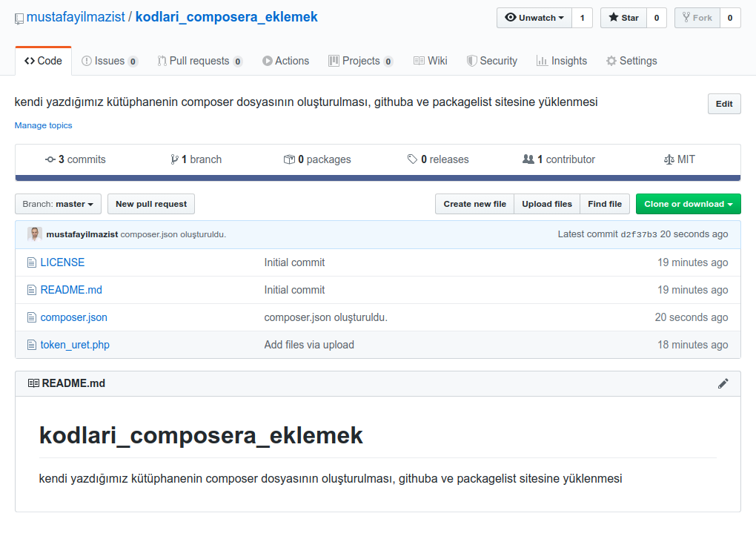Open the stargazers count next to Star
756x539 pixels.
657,18
